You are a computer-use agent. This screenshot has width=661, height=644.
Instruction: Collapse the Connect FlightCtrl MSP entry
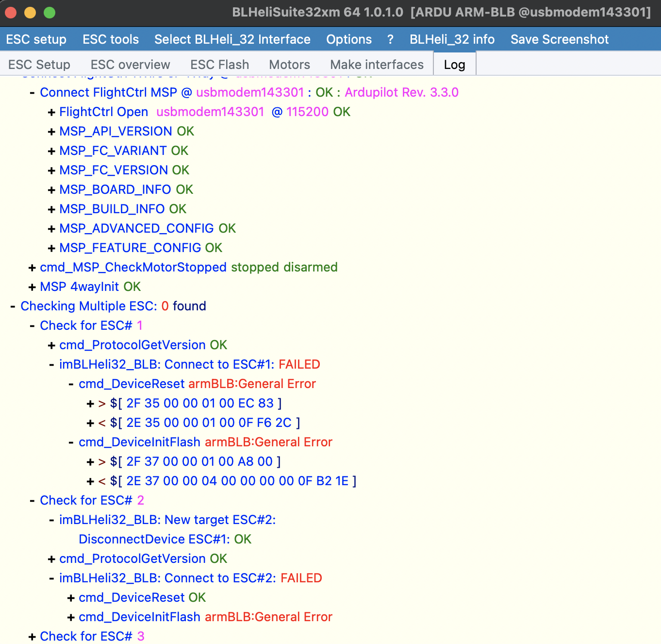click(32, 92)
